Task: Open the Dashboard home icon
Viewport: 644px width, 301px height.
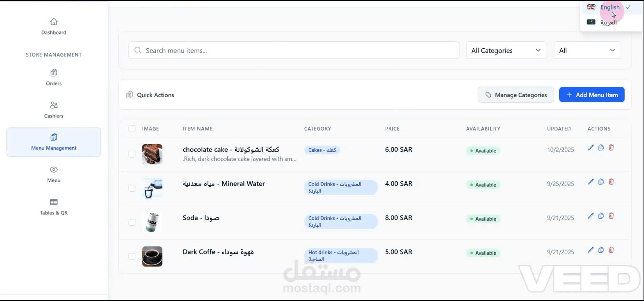Action: (54, 22)
